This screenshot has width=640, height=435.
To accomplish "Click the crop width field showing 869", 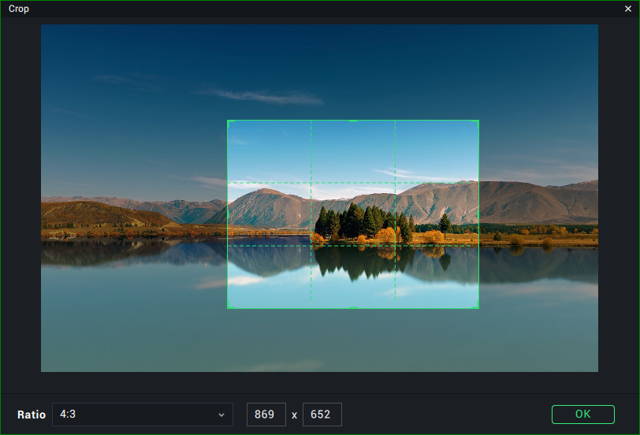I will (266, 414).
